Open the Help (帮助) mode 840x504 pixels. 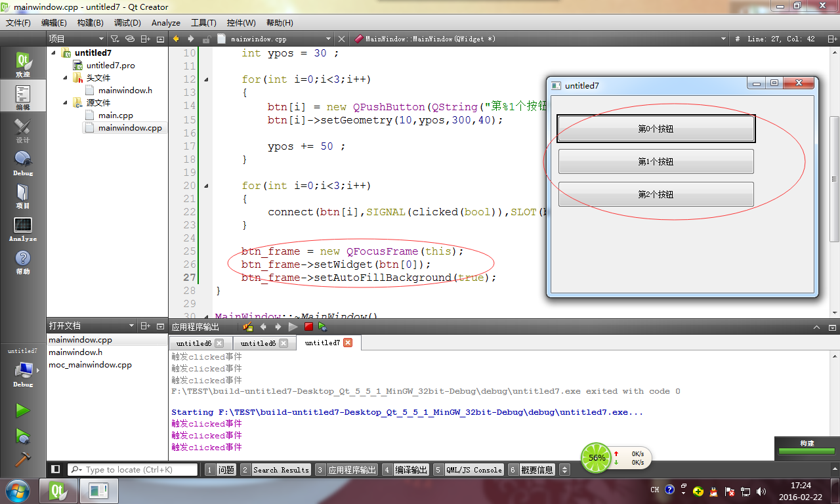click(23, 261)
